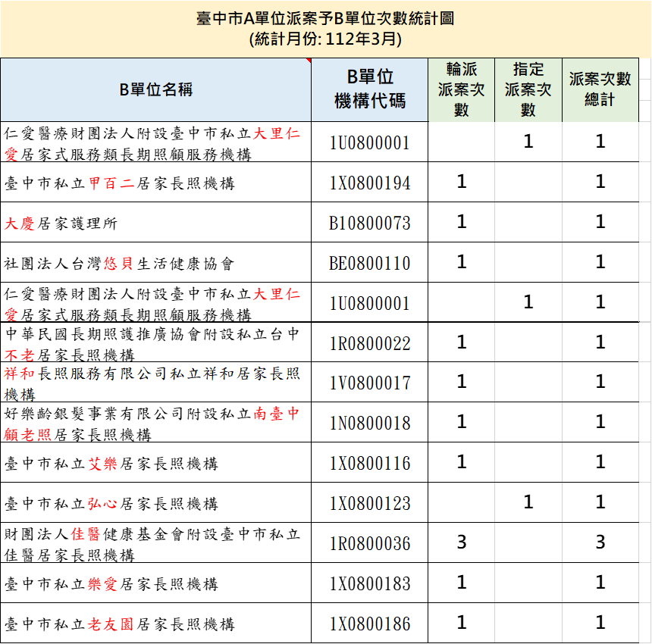Click 輪派 count '1' in the 艾樂 row

tap(462, 462)
